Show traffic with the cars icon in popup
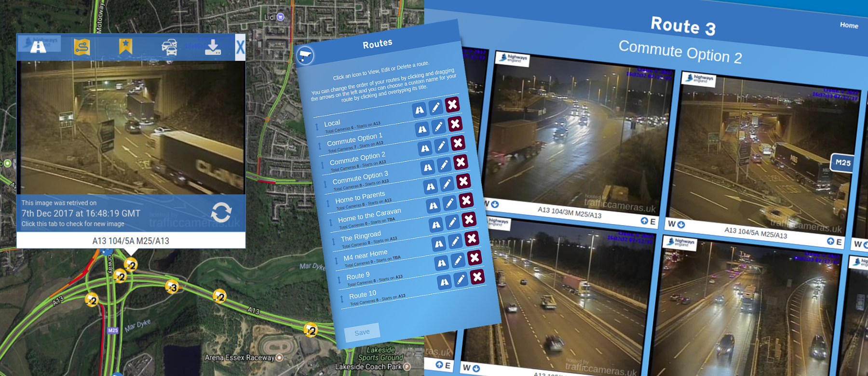Screen dimensions: 868x376 pyautogui.click(x=169, y=47)
